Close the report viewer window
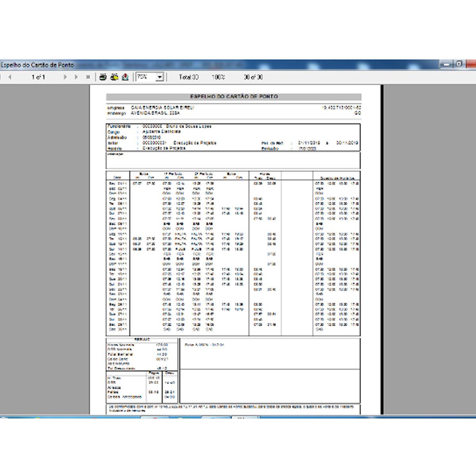Image resolution: width=476 pixels, height=476 pixels. (x=471, y=64)
